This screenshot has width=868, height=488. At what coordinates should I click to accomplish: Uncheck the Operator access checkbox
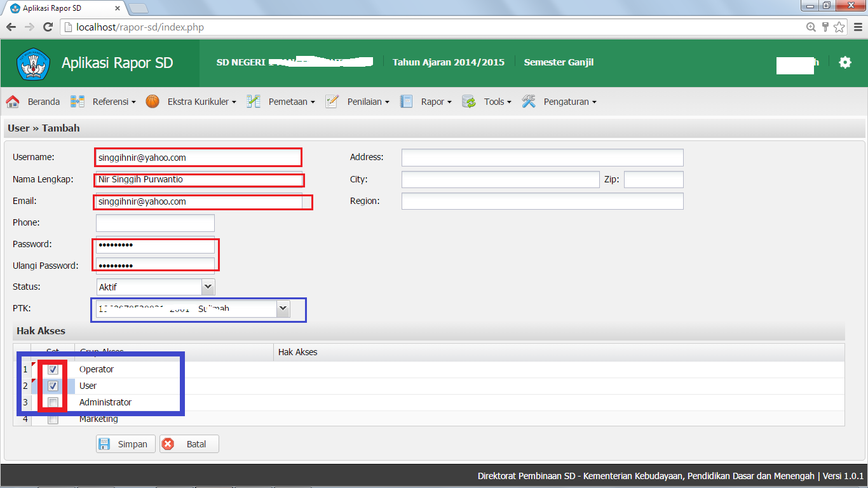coord(53,369)
